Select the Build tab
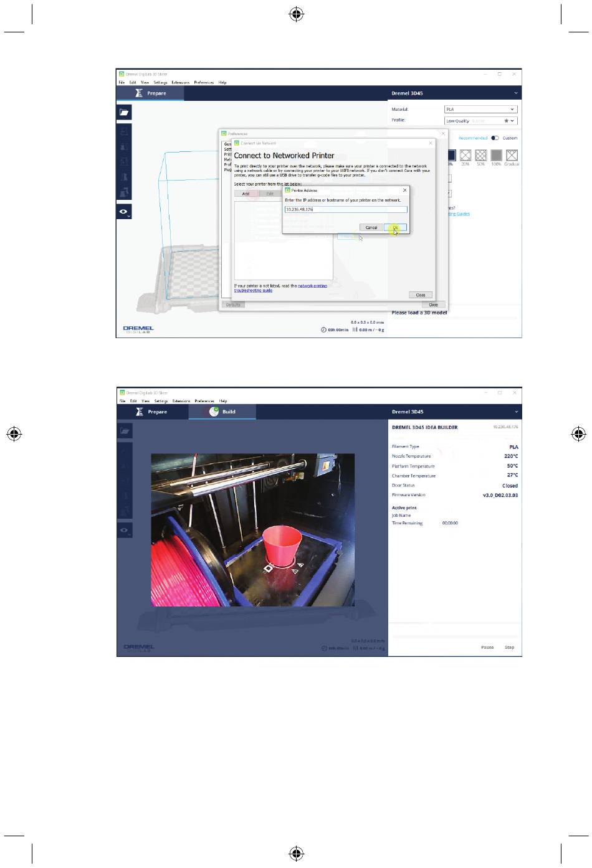The image size is (592, 868). [222, 412]
